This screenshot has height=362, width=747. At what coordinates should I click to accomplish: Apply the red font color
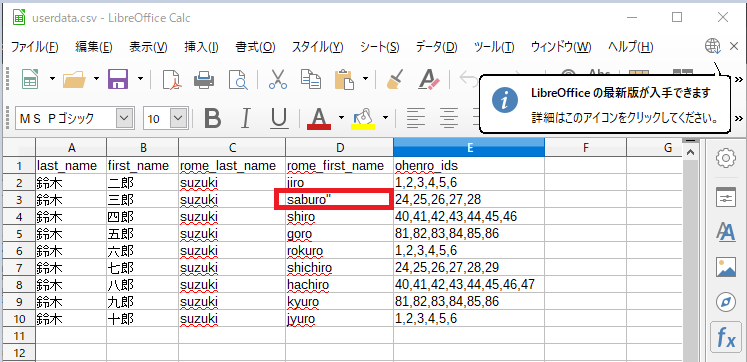(319, 118)
